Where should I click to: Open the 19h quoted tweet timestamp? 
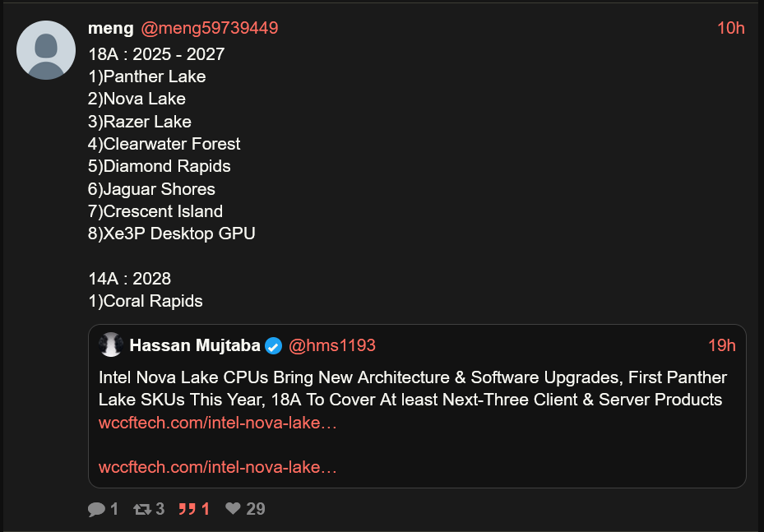click(721, 345)
